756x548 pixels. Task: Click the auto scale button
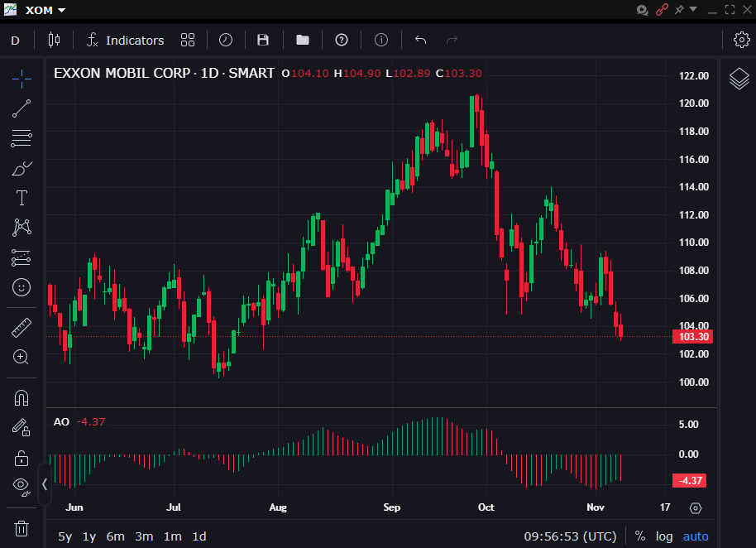(x=695, y=536)
